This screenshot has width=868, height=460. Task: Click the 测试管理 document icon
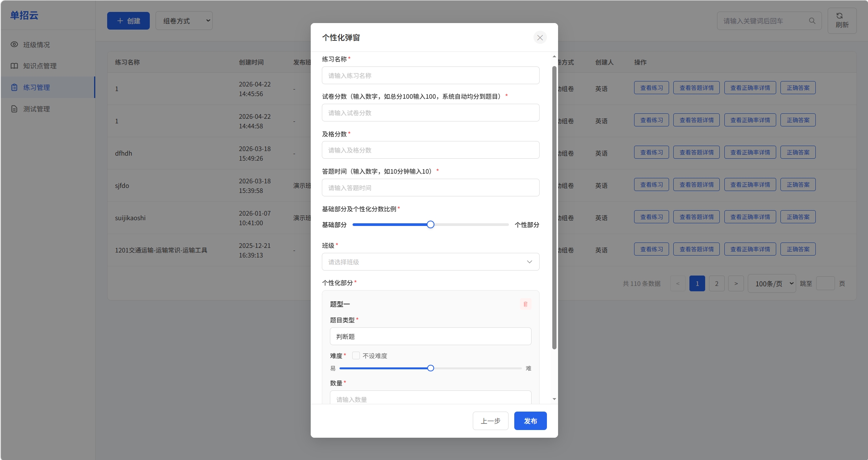(14, 109)
